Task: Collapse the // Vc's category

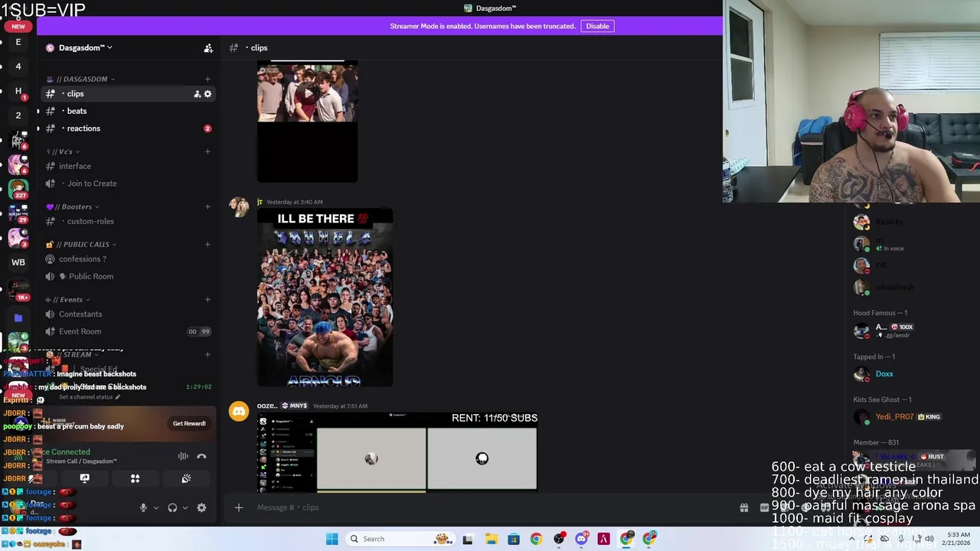Action: (x=63, y=152)
